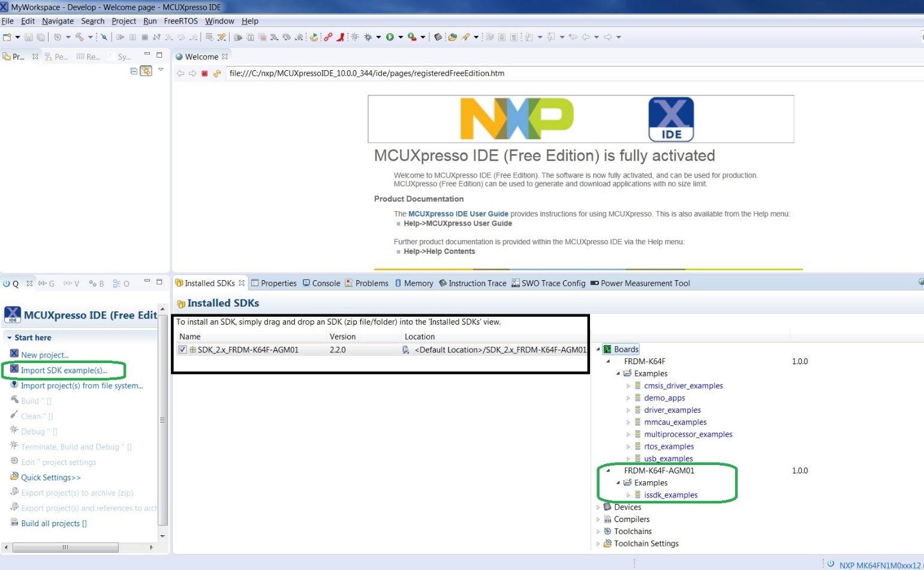Image resolution: width=924 pixels, height=570 pixels.
Task: Click the green bug Debug toolbar icon
Action: [368, 37]
